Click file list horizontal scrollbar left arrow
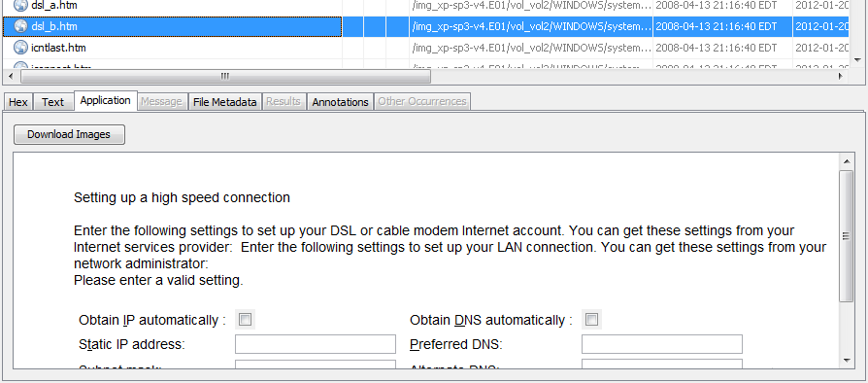The image size is (868, 383). (11, 76)
